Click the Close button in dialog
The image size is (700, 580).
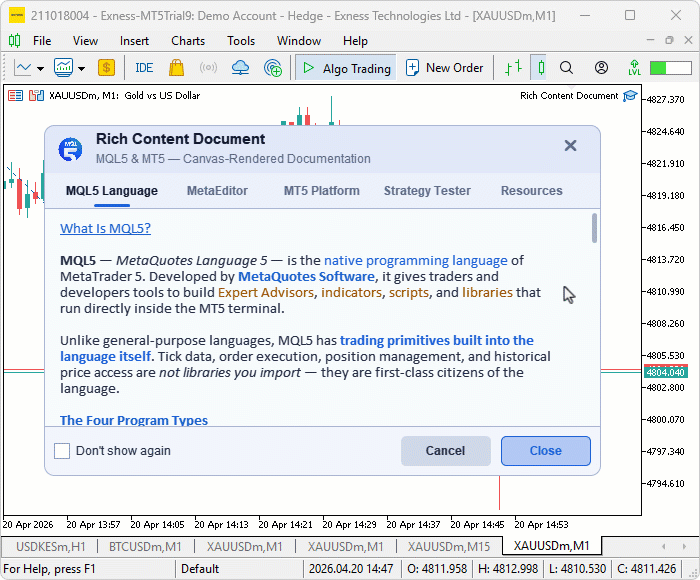[546, 451]
